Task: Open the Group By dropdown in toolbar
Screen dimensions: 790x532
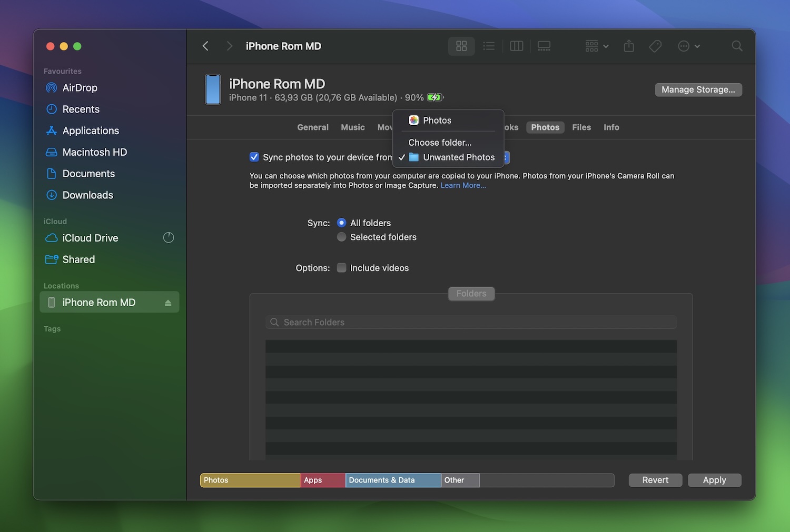Action: click(x=597, y=46)
